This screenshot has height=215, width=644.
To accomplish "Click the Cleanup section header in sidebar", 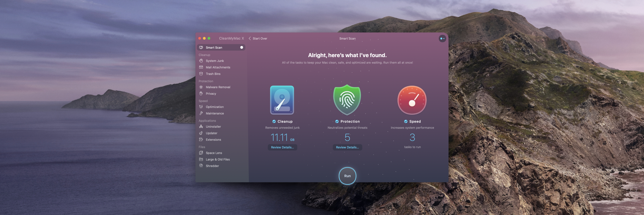I will pos(204,55).
